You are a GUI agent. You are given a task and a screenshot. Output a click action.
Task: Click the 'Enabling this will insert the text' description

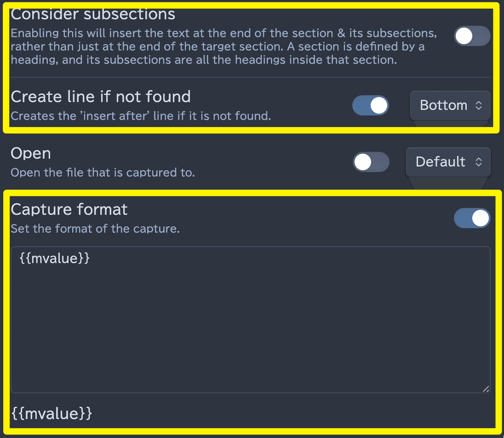tap(224, 46)
